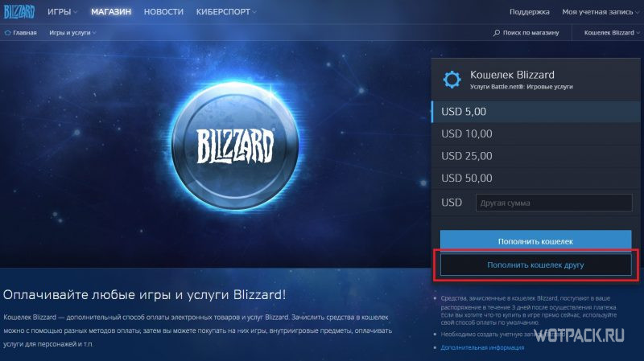Open the МАГАЗИН tab
This screenshot has width=644, height=361.
coord(111,12)
